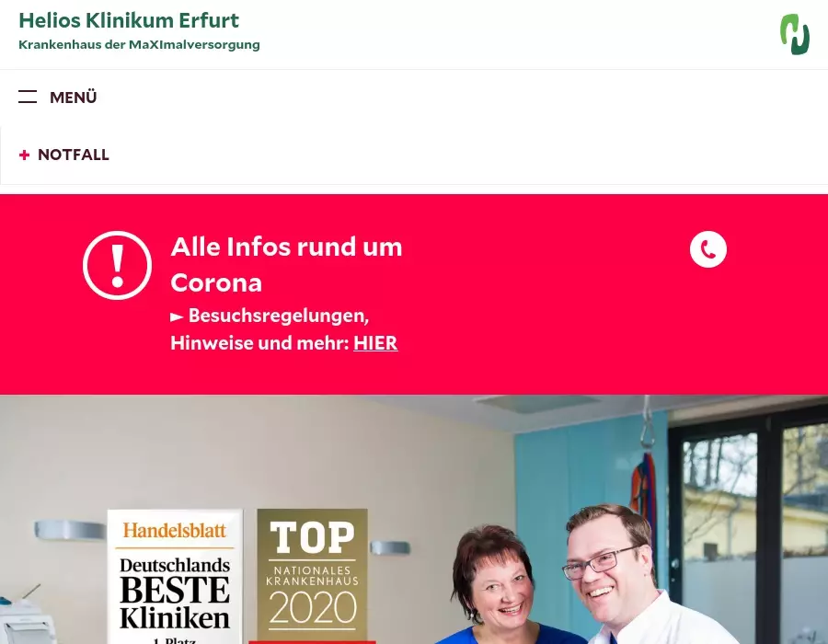828x644 pixels.
Task: Click the TOP Nationales Krankenhaus 2020 badge
Action: click(312, 577)
